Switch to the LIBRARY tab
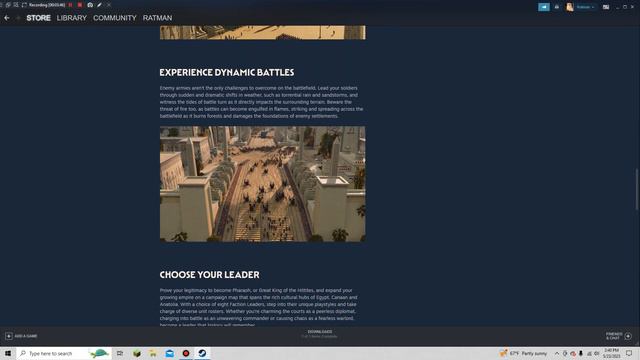This screenshot has width=640, height=360. click(x=71, y=18)
